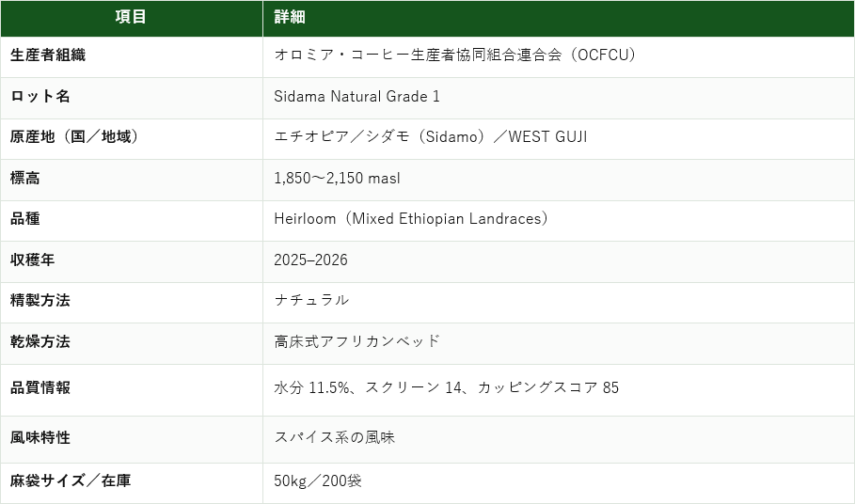Viewport: 855px width, 504px height.
Task: Click the WEST GUJI origin text
Action: (547, 136)
